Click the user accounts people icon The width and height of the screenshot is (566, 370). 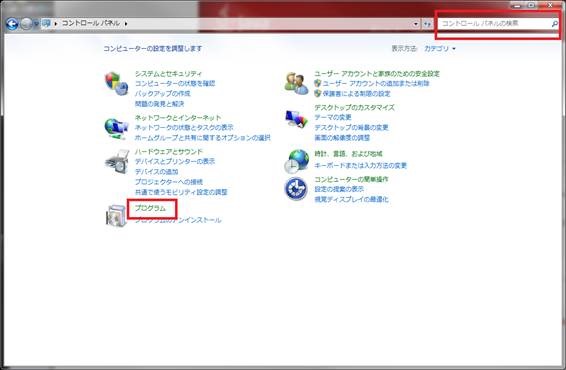click(x=296, y=83)
